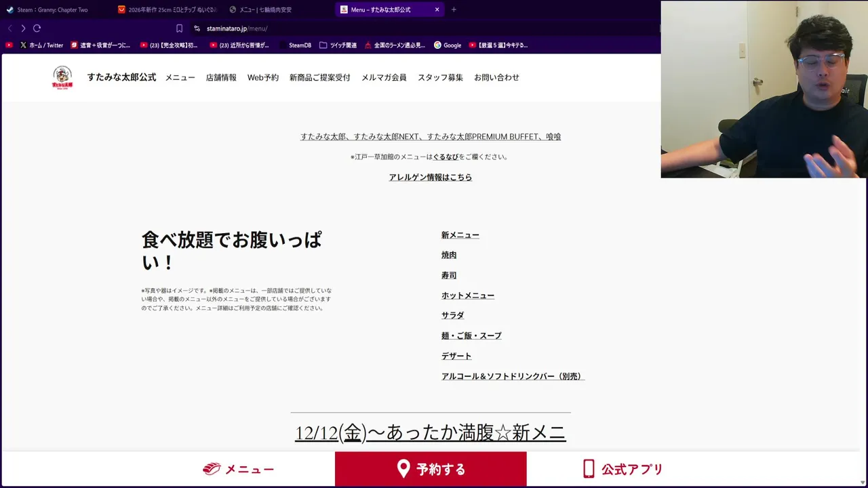Click the browser forward arrow
Screen dimensions: 868x488
(x=23, y=28)
